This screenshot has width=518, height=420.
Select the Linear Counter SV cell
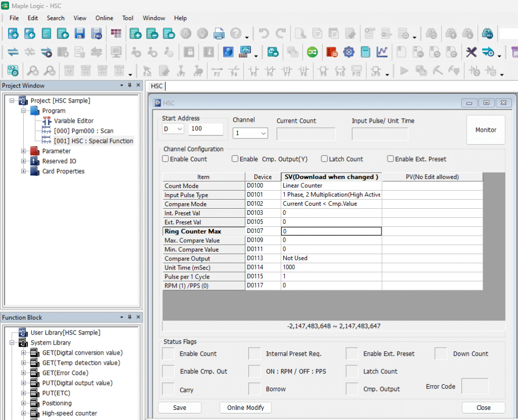point(331,185)
